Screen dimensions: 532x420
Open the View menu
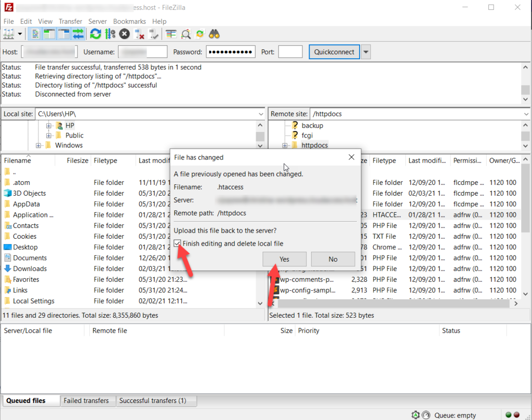point(45,21)
